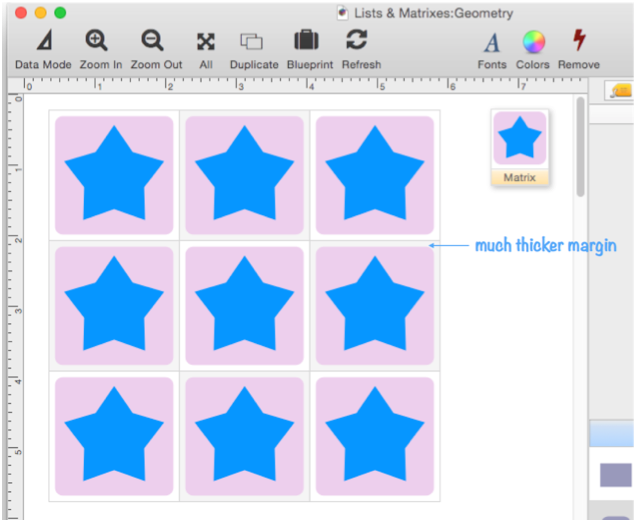Select the bottom-middle star cell
636x522 pixels.
245,436
